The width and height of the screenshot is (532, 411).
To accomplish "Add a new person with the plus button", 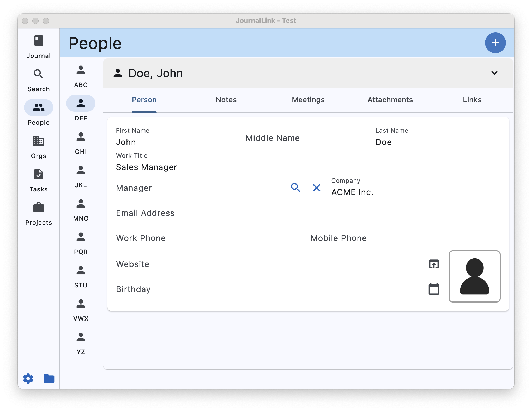I will (495, 43).
